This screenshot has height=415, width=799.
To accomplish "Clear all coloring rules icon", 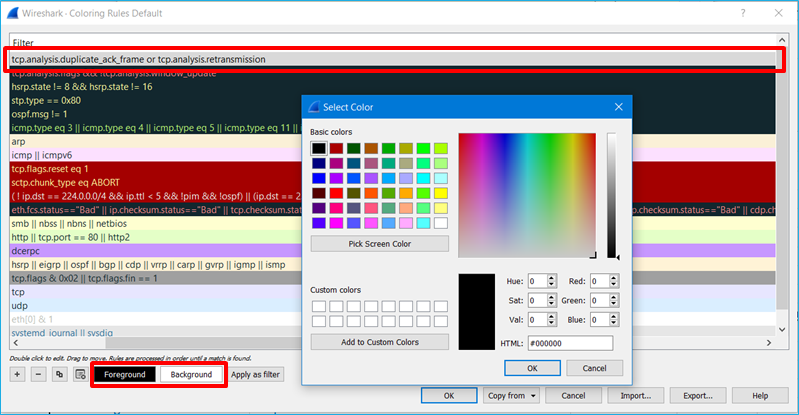I will (x=80, y=374).
